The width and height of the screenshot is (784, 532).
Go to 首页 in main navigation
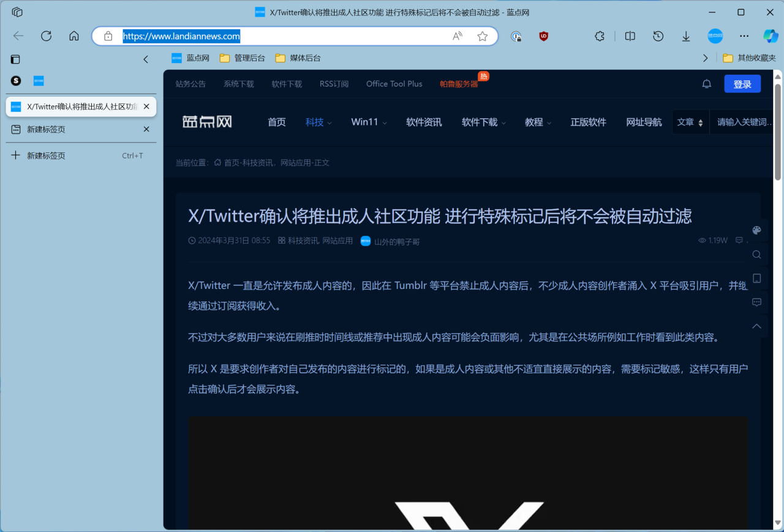coord(277,122)
